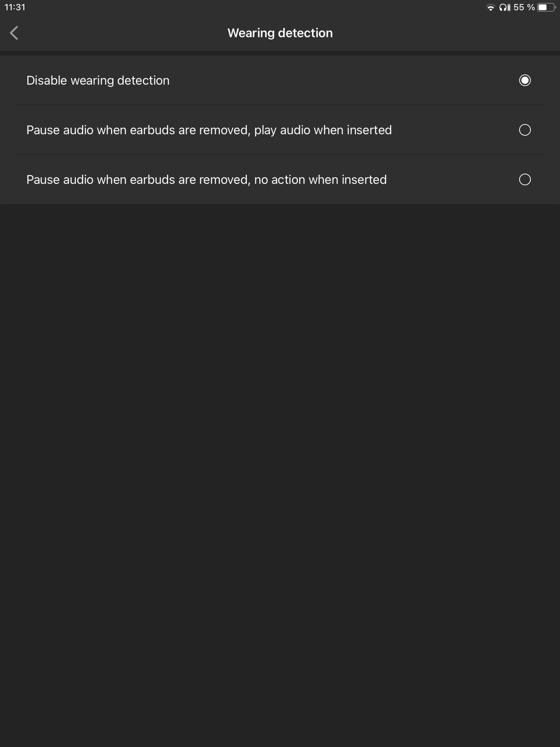Tap the empty dark area below options
This screenshot has width=560, height=747.
pos(280,474)
